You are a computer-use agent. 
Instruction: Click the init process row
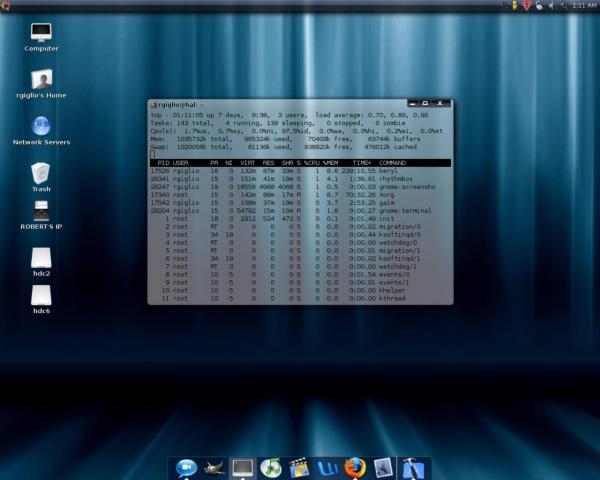tap(300, 219)
